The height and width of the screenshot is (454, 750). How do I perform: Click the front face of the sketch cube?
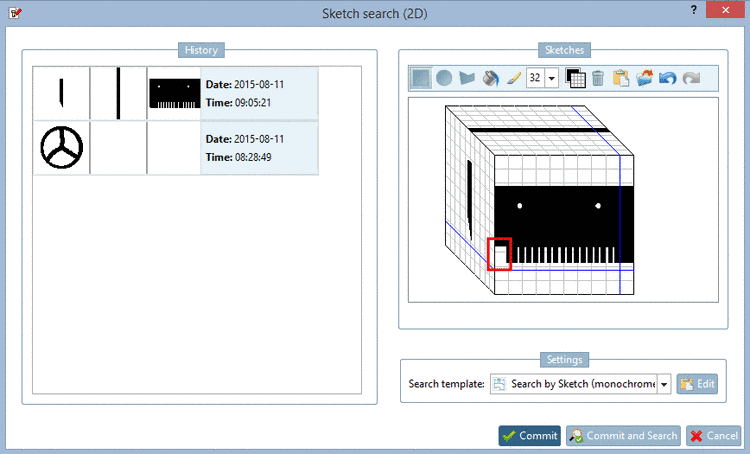(564, 225)
